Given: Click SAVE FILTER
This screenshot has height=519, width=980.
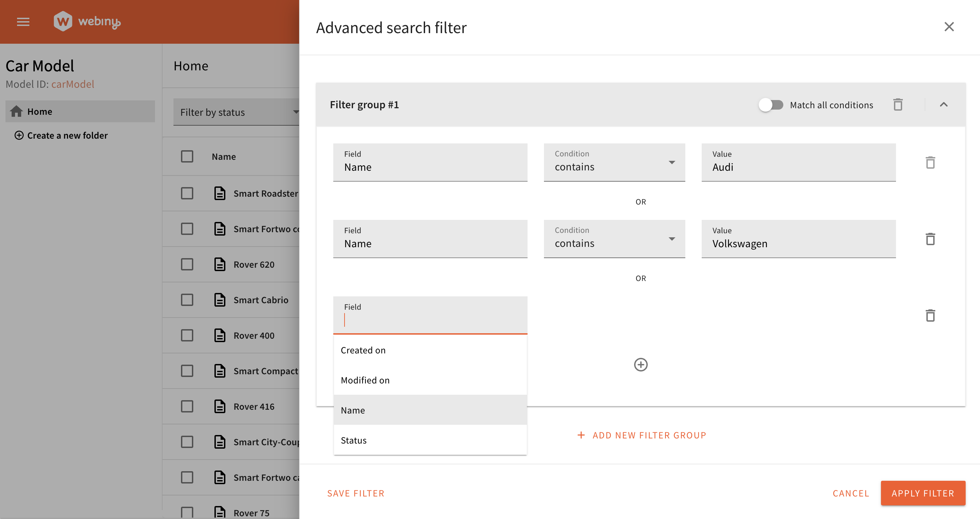Looking at the screenshot, I should click(x=356, y=493).
